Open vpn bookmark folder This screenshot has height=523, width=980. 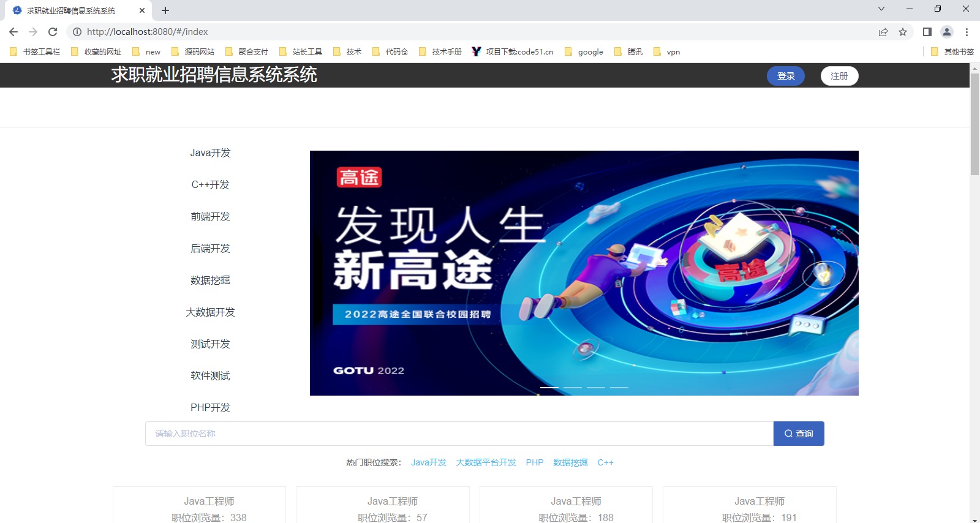click(x=667, y=52)
